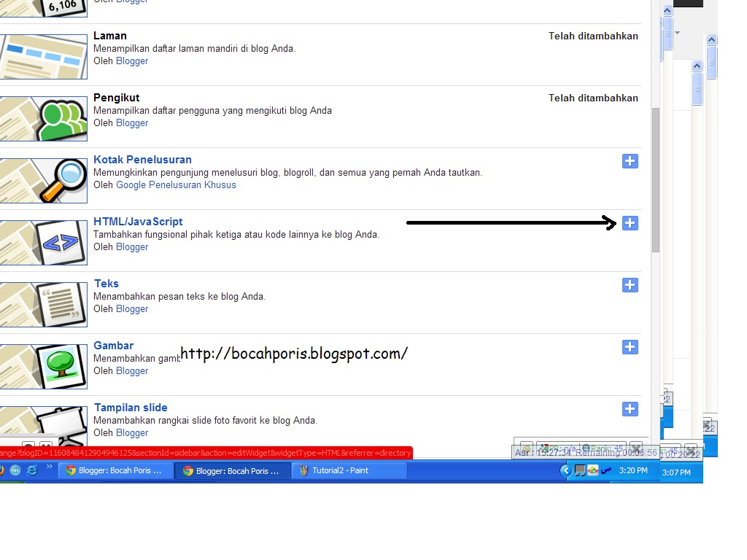
Task: Open the Kotak Penelusuran gadget title link
Action: pos(142,160)
